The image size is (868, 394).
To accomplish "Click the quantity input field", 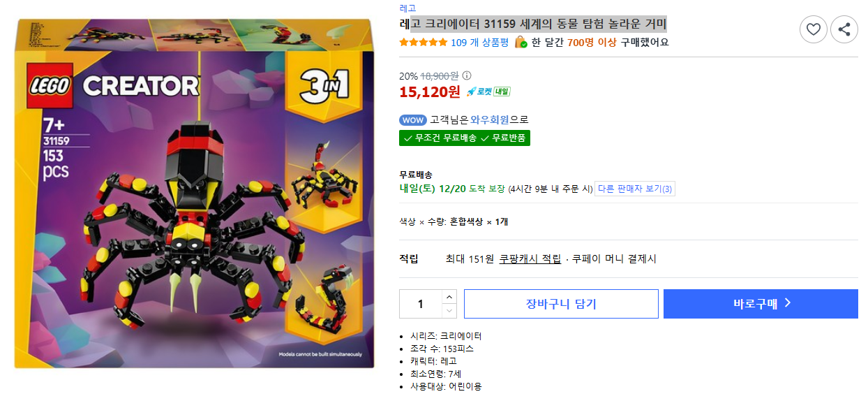I will pyautogui.click(x=421, y=304).
